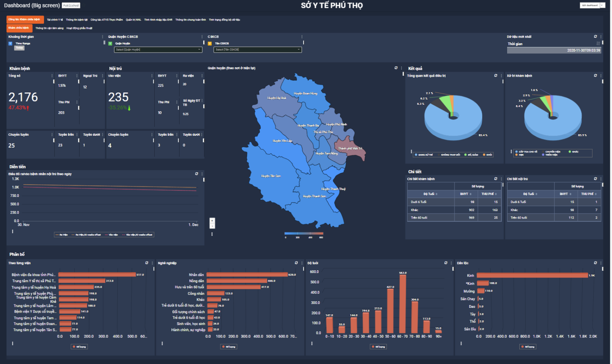The height and width of the screenshot is (364, 612).
Task: Open the Tình hình nhập liệu EHR tab
Action: (x=158, y=20)
